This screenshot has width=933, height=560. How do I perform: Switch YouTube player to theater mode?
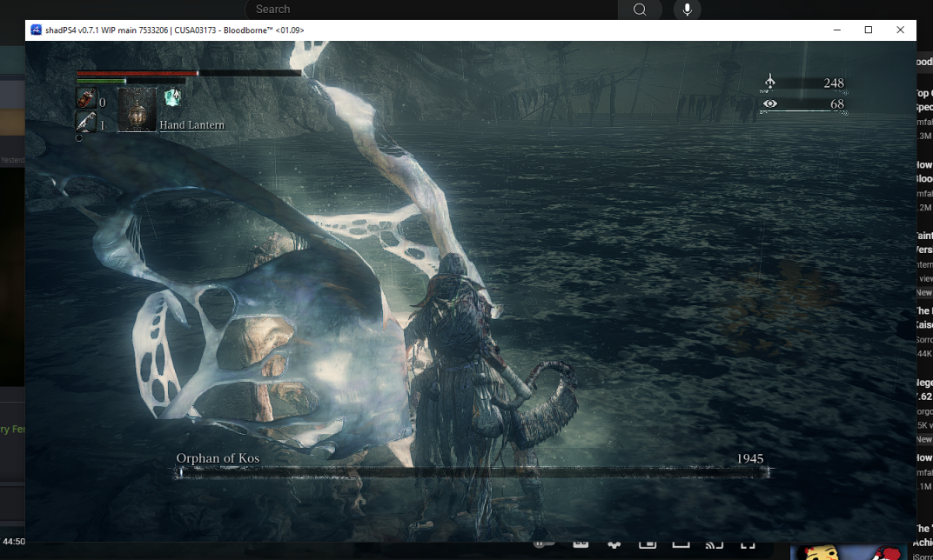pyautogui.click(x=681, y=544)
